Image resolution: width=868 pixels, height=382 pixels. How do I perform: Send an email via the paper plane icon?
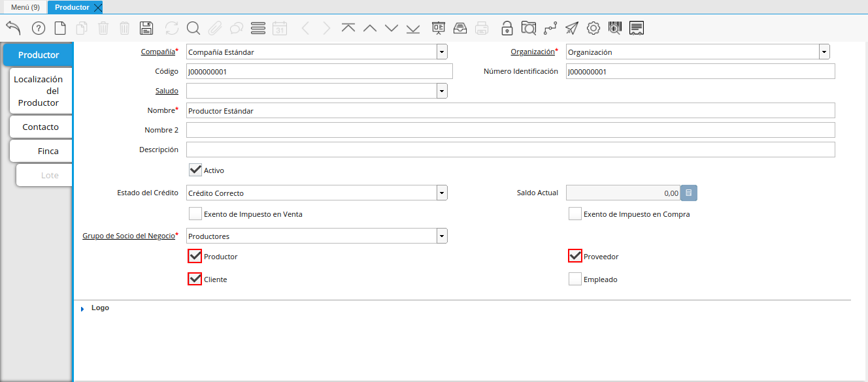[571, 27]
